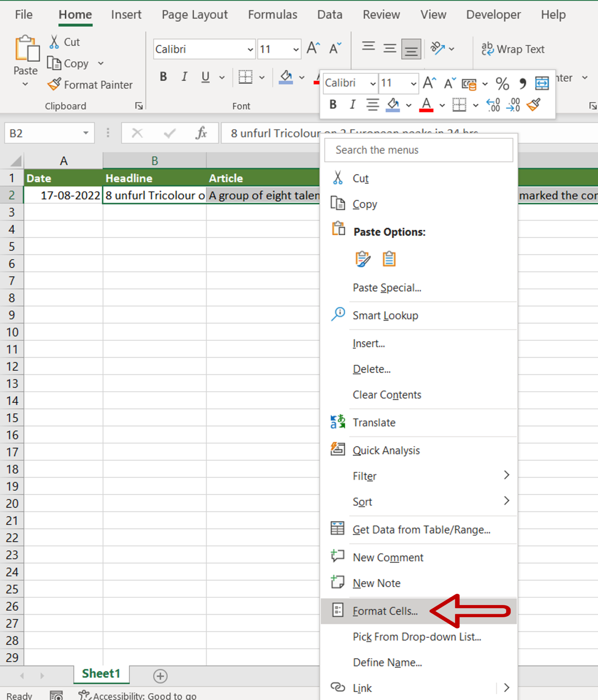Choose Format Cells in context menu

tap(418, 611)
